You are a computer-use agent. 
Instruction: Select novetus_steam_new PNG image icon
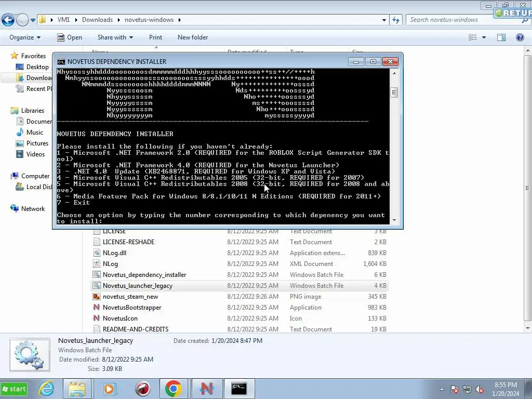[97, 297]
